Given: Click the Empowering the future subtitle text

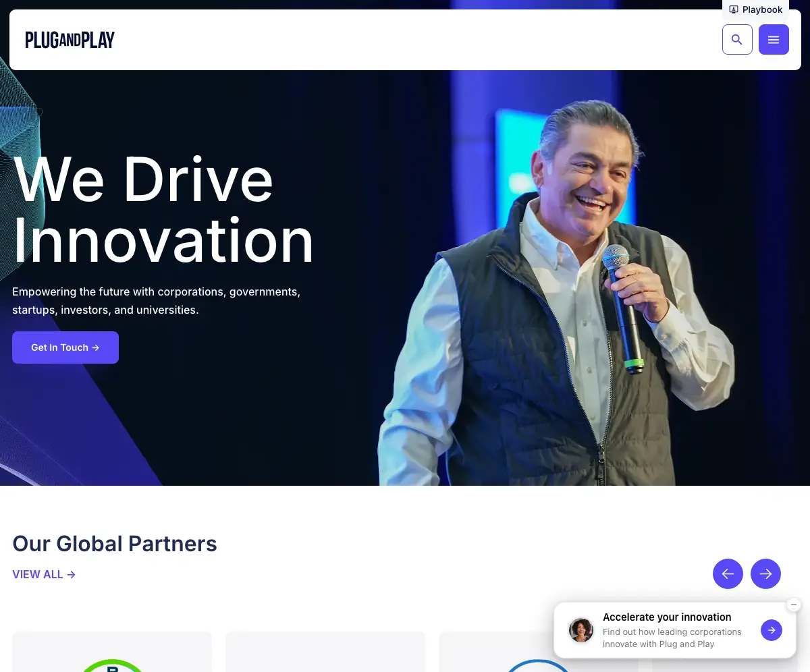Looking at the screenshot, I should click(157, 301).
